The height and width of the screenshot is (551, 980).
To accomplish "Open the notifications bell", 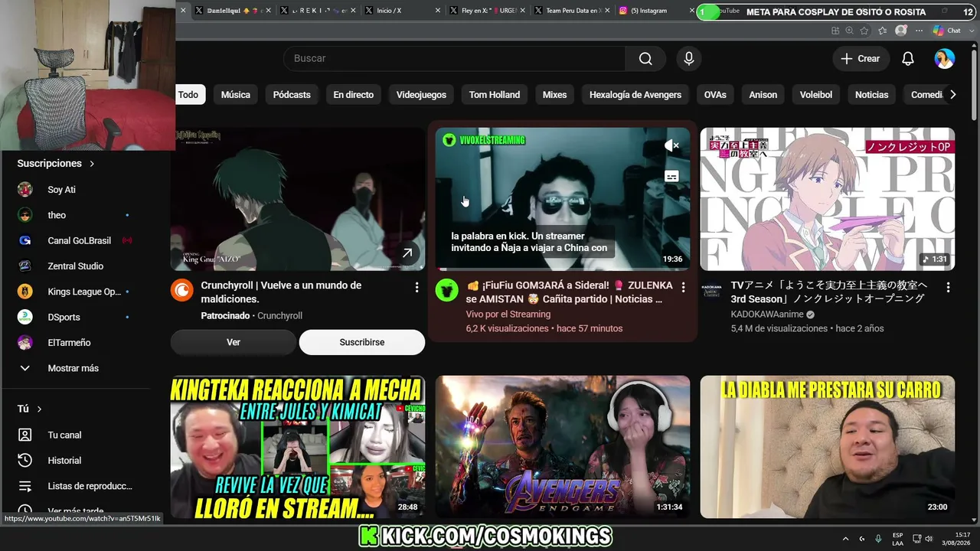I will point(908,59).
